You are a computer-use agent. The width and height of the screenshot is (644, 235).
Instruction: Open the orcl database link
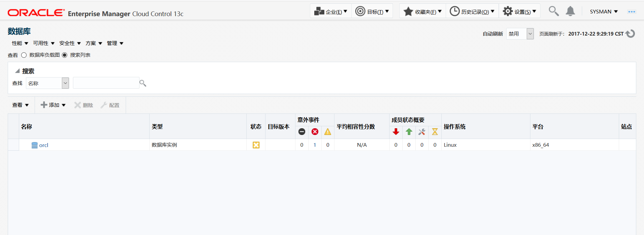[x=44, y=145]
